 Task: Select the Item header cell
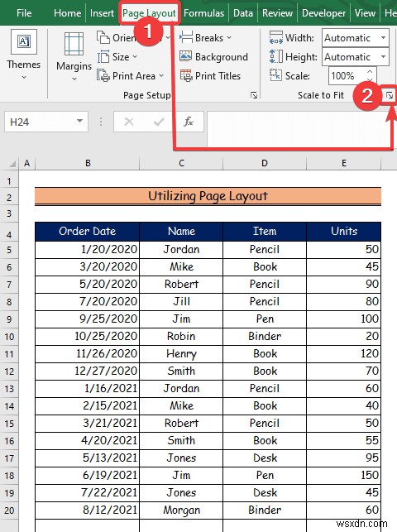click(x=265, y=232)
